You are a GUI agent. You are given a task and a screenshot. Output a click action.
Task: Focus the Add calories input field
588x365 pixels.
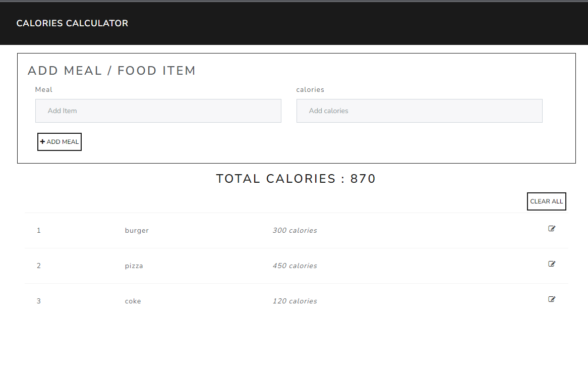419,111
